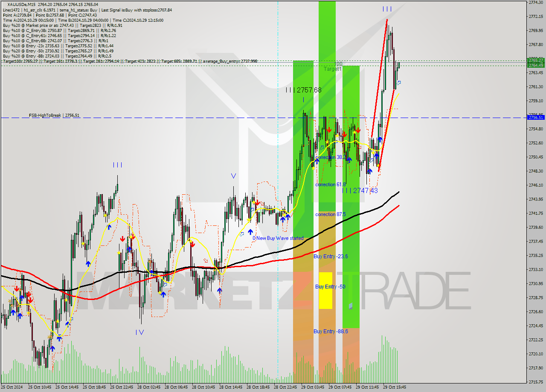The image size is (546, 392).
Task: Click the 'correction 87.5' label
Action: (x=331, y=214)
